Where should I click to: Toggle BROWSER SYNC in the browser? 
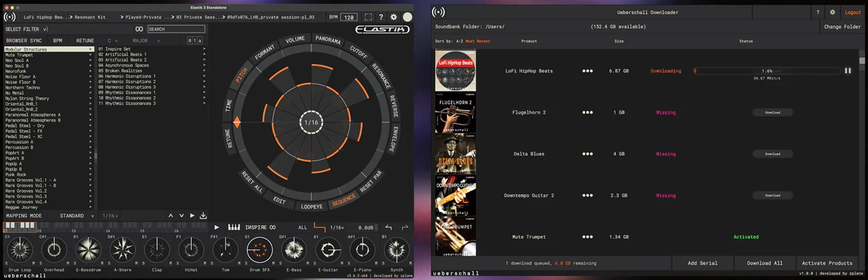(x=23, y=41)
